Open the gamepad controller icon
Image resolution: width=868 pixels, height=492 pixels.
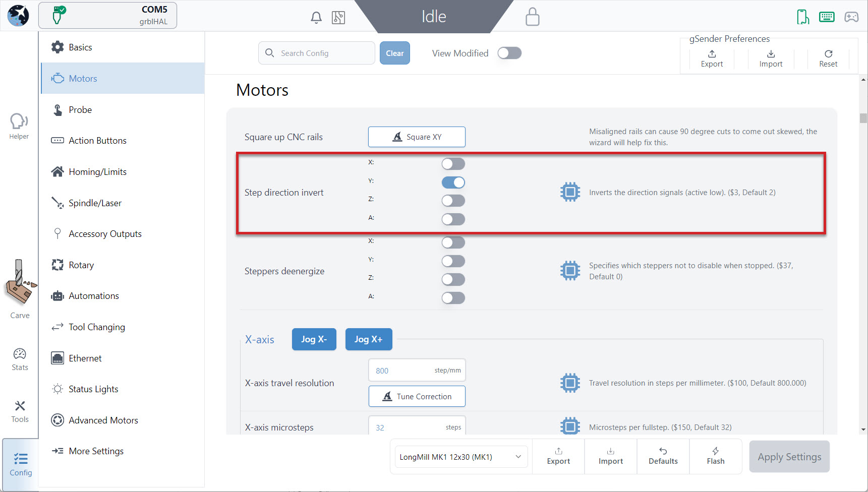[x=851, y=17]
